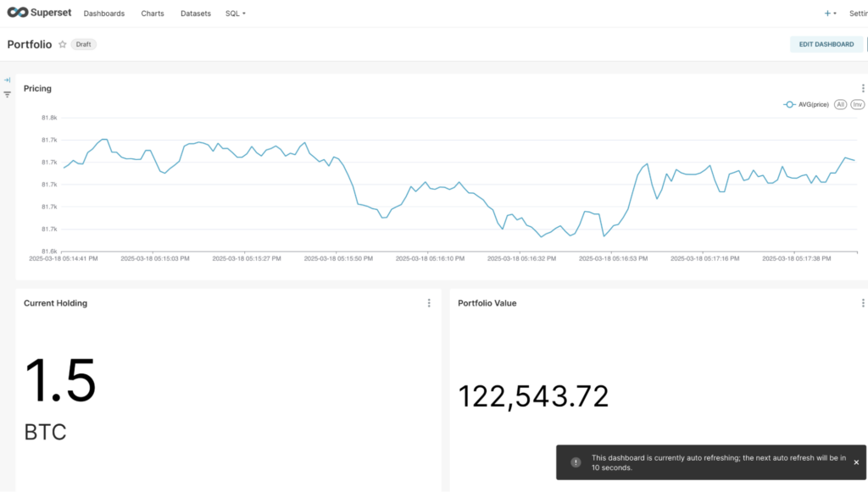Select All series in chart legend
Image resolution: width=868 pixels, height=492 pixels.
point(840,104)
